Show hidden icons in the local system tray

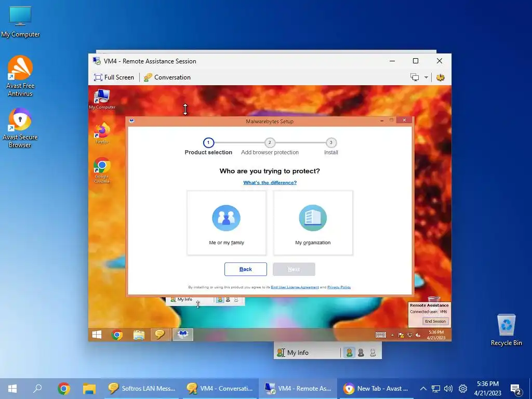(423, 389)
